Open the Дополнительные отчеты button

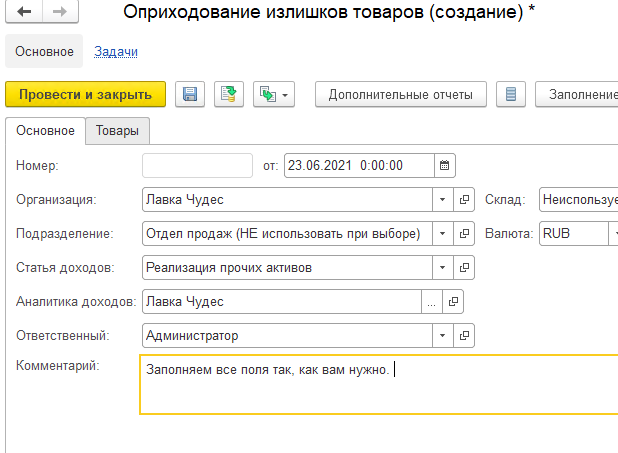tap(401, 94)
